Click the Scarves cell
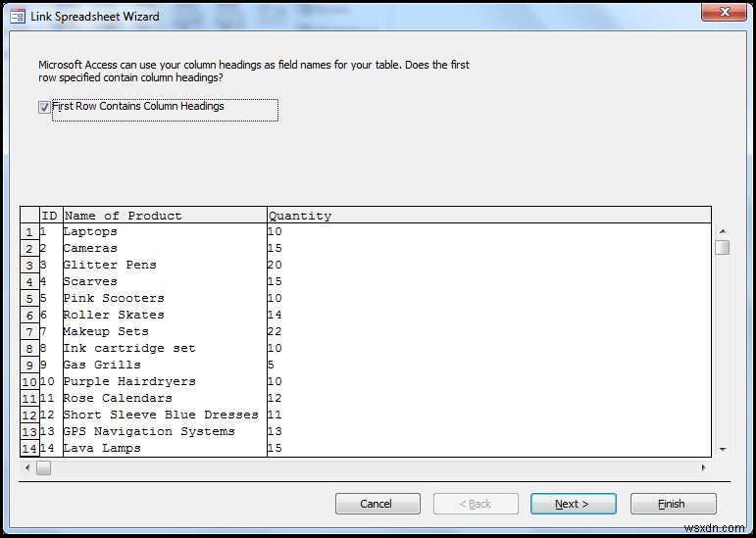The height and width of the screenshot is (538, 756). tap(165, 282)
